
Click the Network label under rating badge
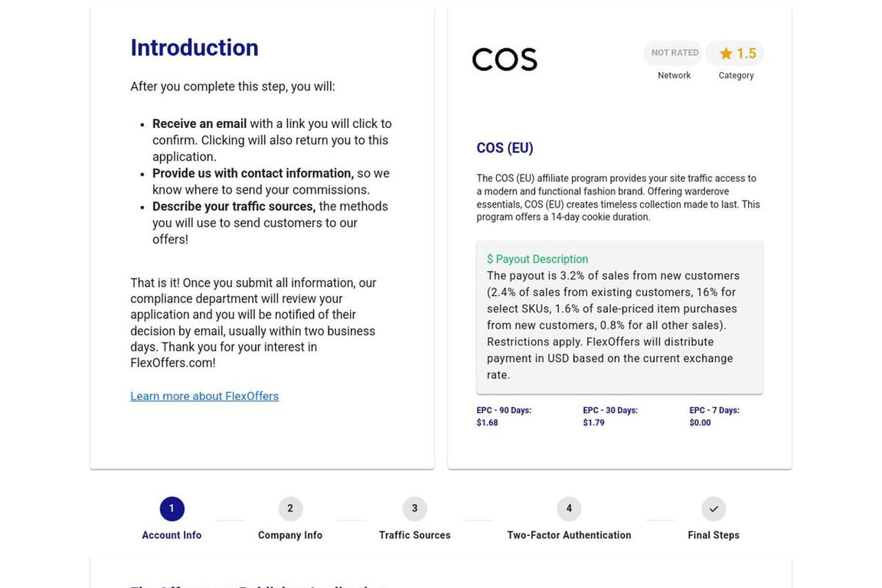coord(674,75)
